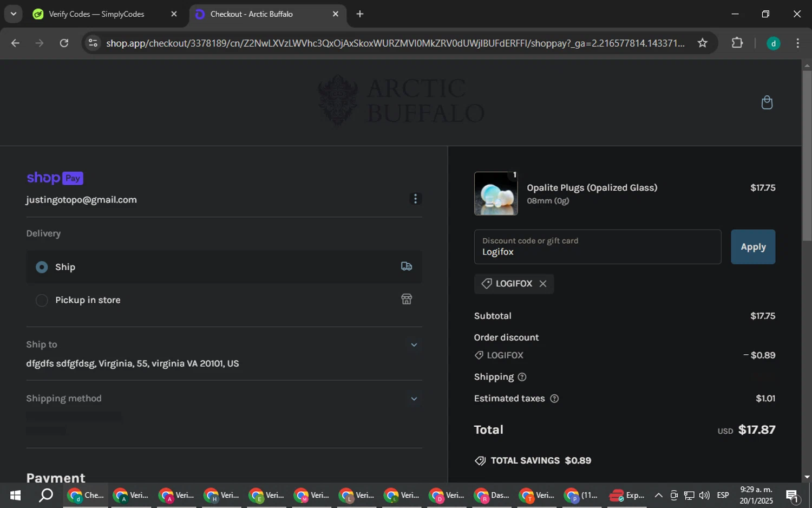
Task: Activate the Che... Chrome taskbar window
Action: pyautogui.click(x=86, y=495)
